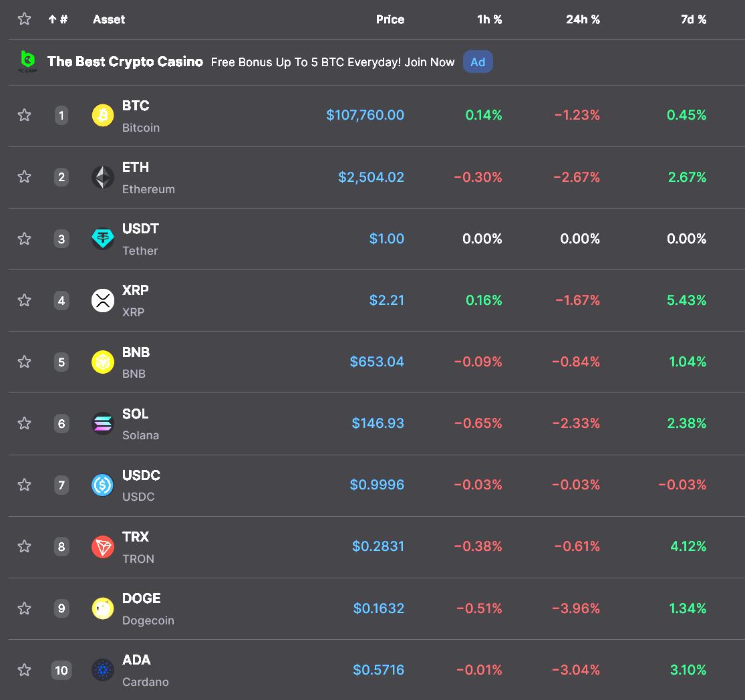Click Ethereum 1h change −0.30%
This screenshot has width=745, height=700.
tap(478, 177)
